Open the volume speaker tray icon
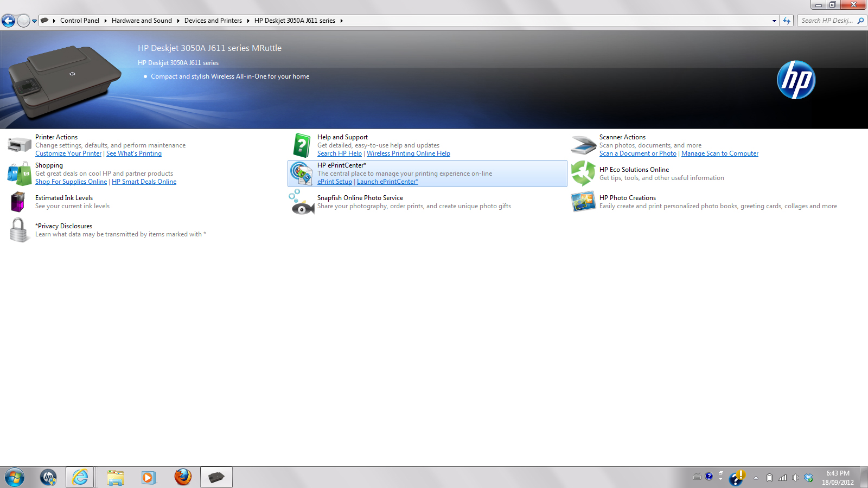Screen dimensions: 868x488 click(795, 478)
